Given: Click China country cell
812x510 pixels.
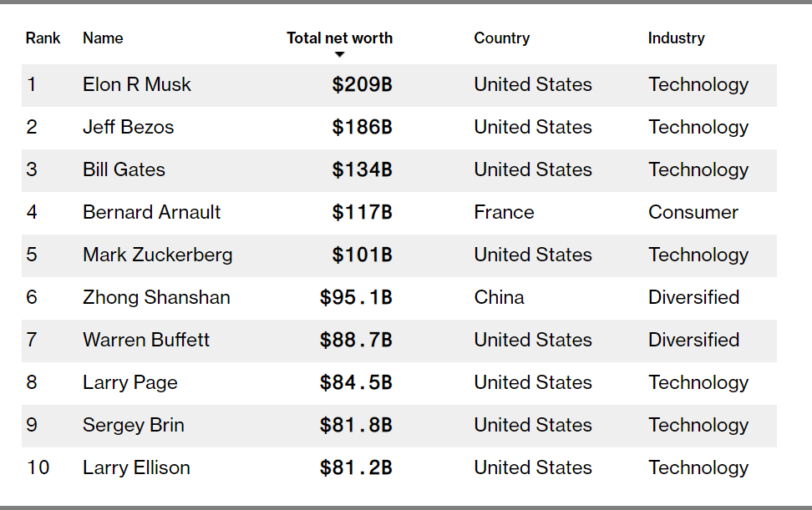Looking at the screenshot, I should tap(499, 298).
